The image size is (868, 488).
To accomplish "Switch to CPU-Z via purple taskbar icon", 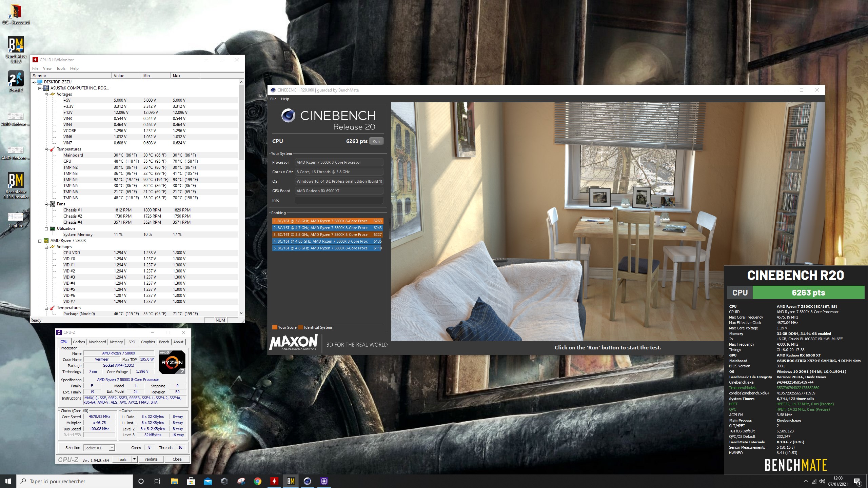I will (x=324, y=481).
